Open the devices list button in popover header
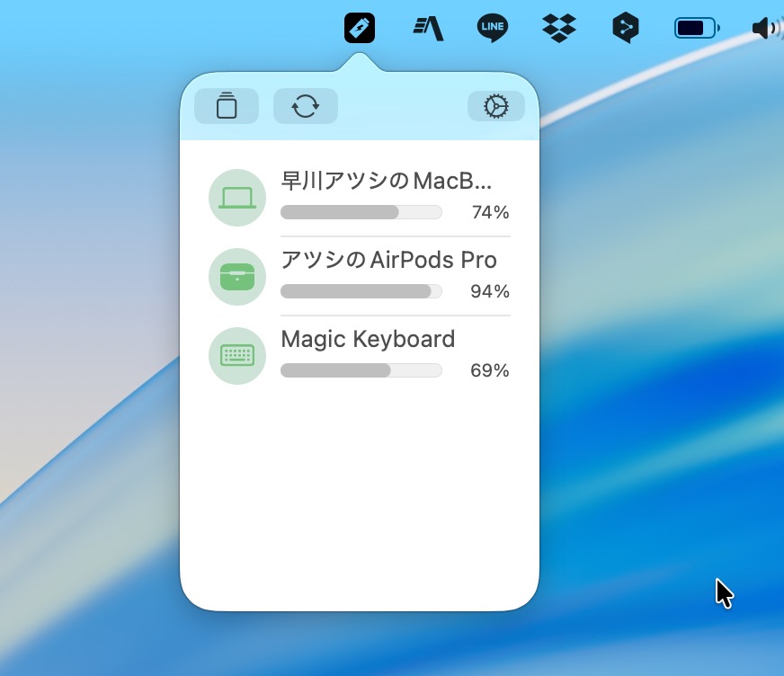Image resolution: width=784 pixels, height=676 pixels. (x=227, y=106)
